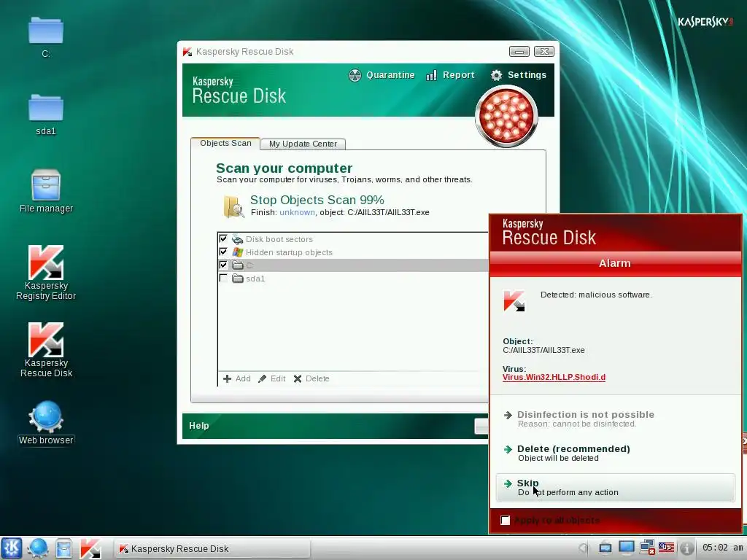Uncheck the C: drive checkbox
747x560 pixels.
(223, 265)
